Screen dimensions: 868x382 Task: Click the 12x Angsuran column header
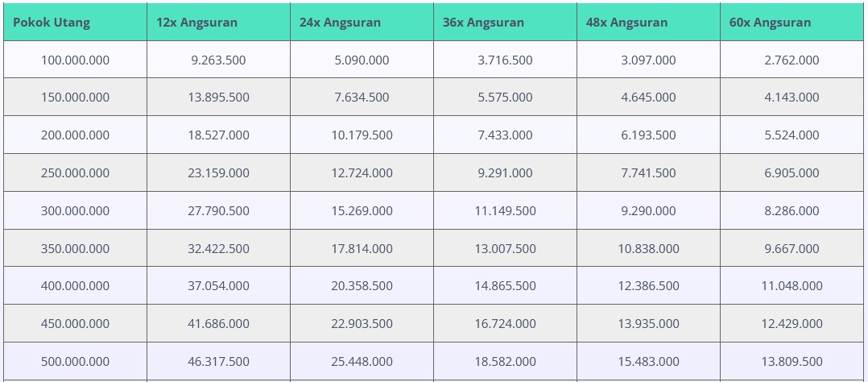pyautogui.click(x=197, y=23)
